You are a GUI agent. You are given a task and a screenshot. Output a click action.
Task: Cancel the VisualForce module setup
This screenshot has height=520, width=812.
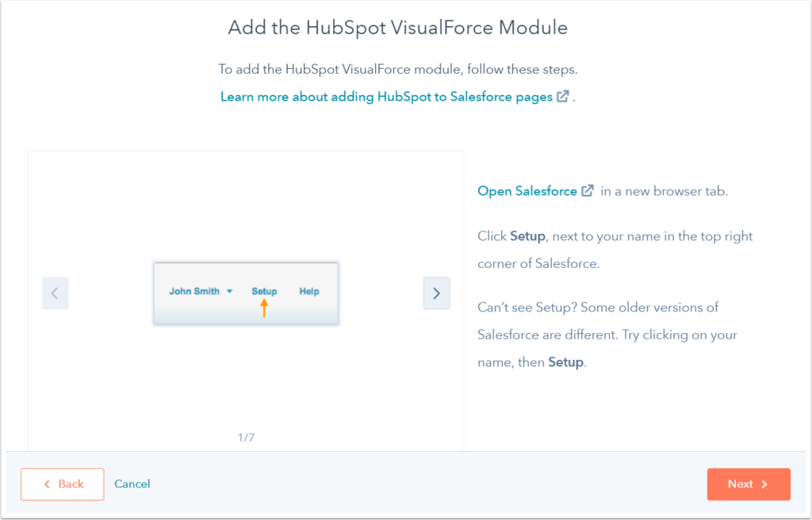(132, 484)
